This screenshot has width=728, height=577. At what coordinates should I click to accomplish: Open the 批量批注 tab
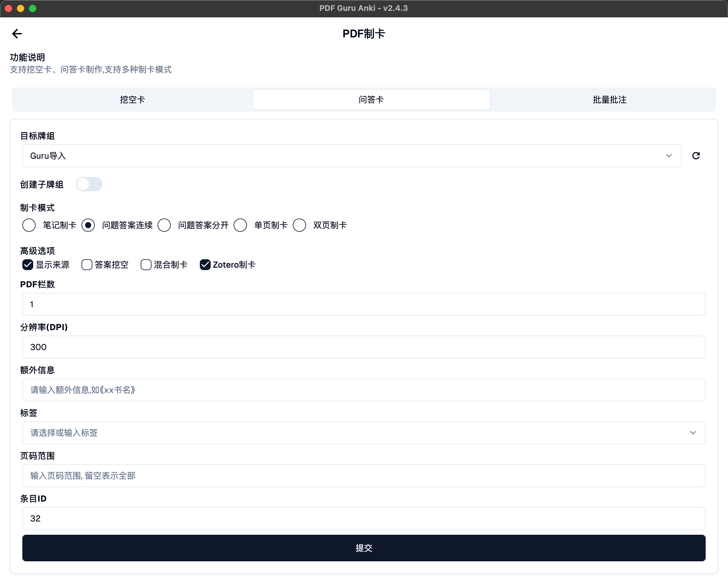click(609, 100)
